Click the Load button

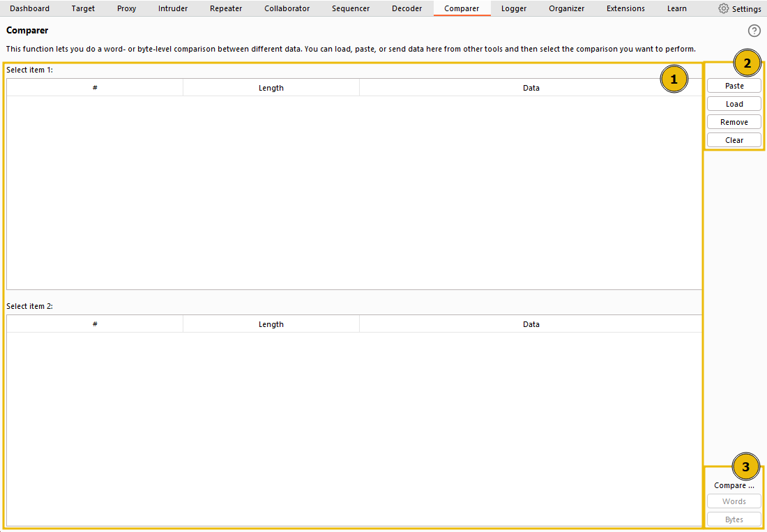[x=734, y=104]
